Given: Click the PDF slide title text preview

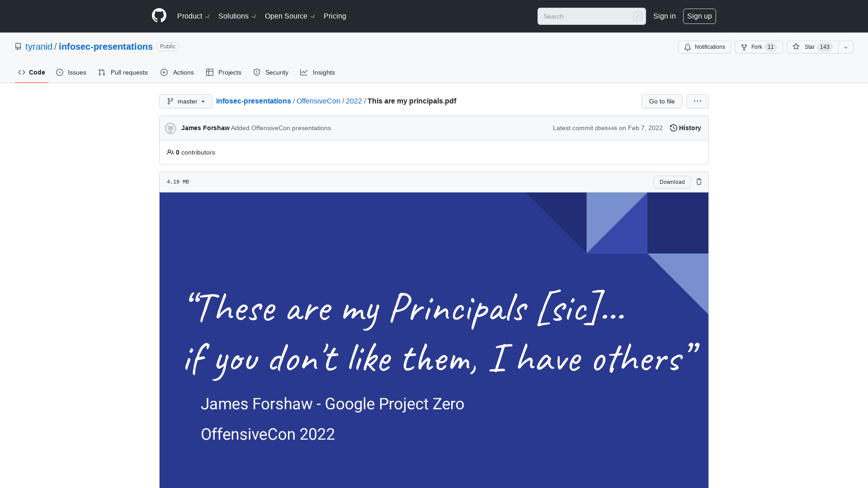Looking at the screenshot, I should click(442, 334).
